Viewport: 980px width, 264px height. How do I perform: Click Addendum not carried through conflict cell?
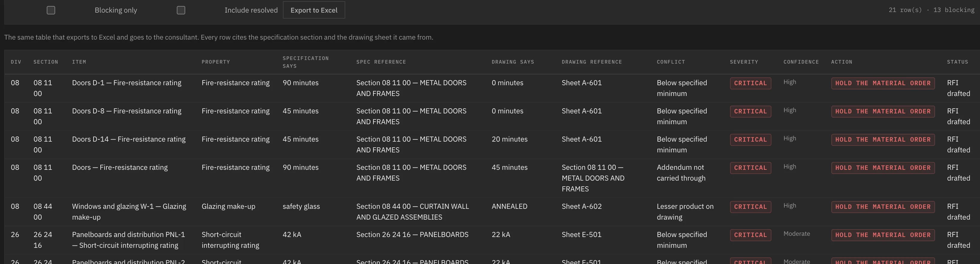(681, 172)
